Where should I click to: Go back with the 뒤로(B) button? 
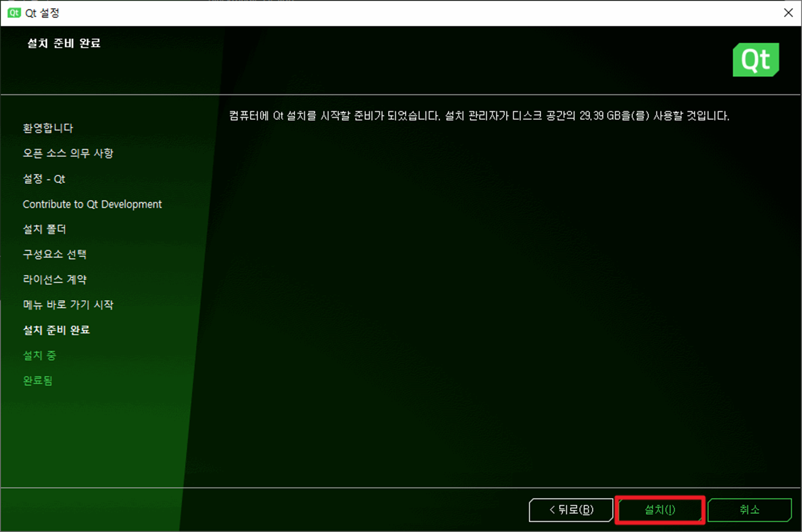point(571,510)
